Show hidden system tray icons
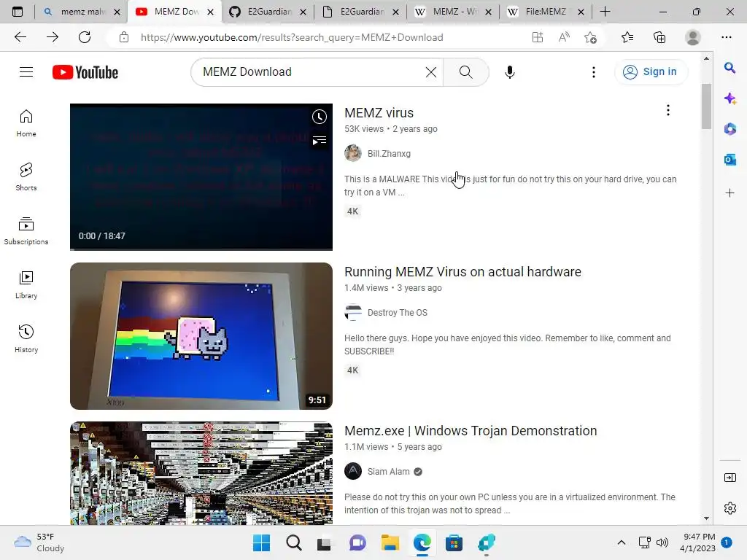The width and height of the screenshot is (747, 560). [x=622, y=542]
